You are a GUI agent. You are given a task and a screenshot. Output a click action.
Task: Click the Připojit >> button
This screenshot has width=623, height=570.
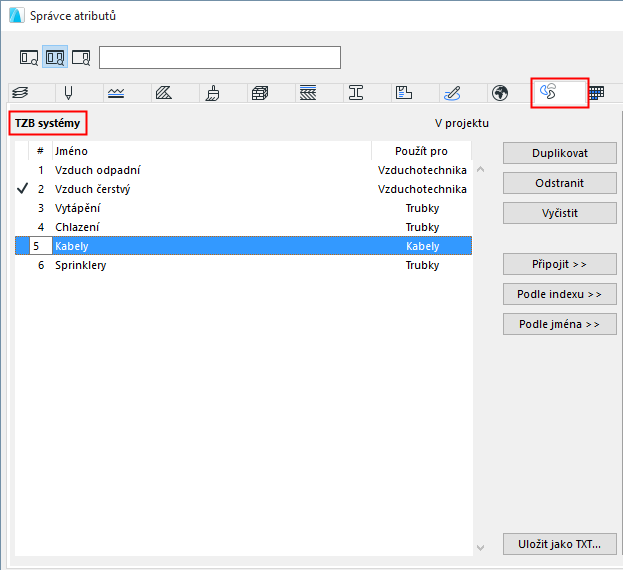tap(559, 264)
